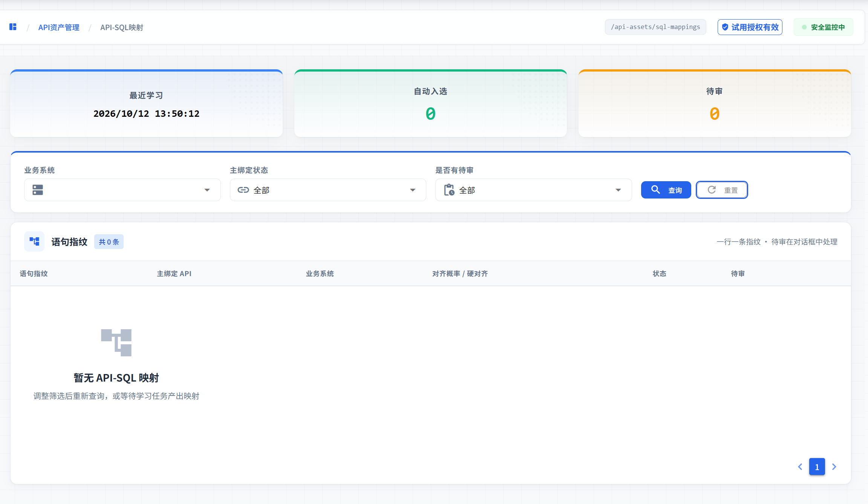Click the 业务系统 column header

point(320,274)
